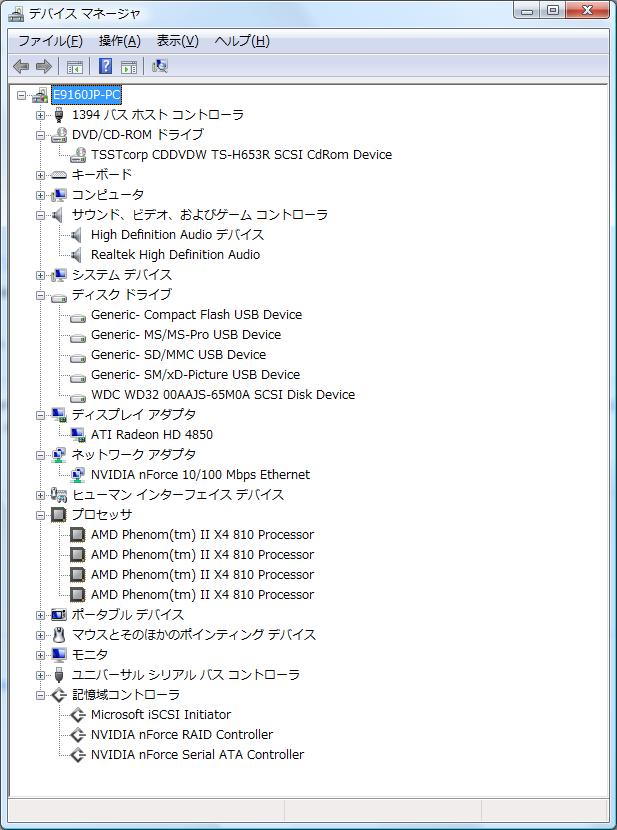Viewport: 617px width, 830px height.
Task: Click the システム デバイス category icon
Action: (59, 275)
